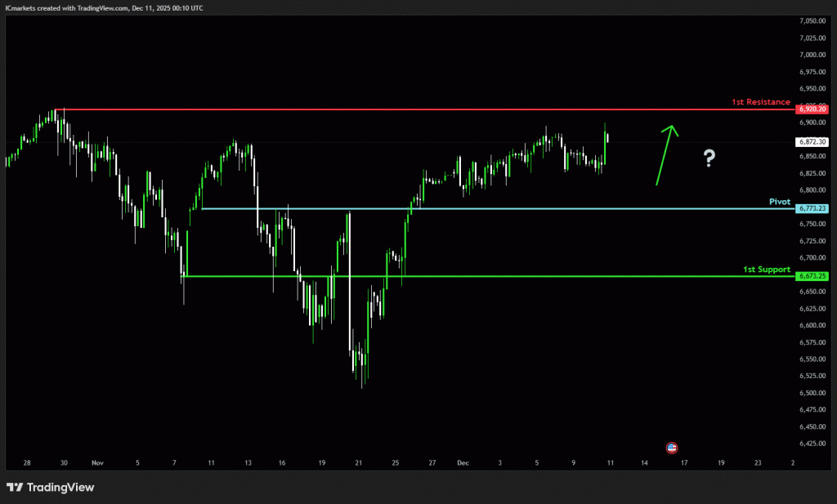Viewport: 837px width, 504px height.
Task: Click the Dec label on date axis
Action: (463, 462)
